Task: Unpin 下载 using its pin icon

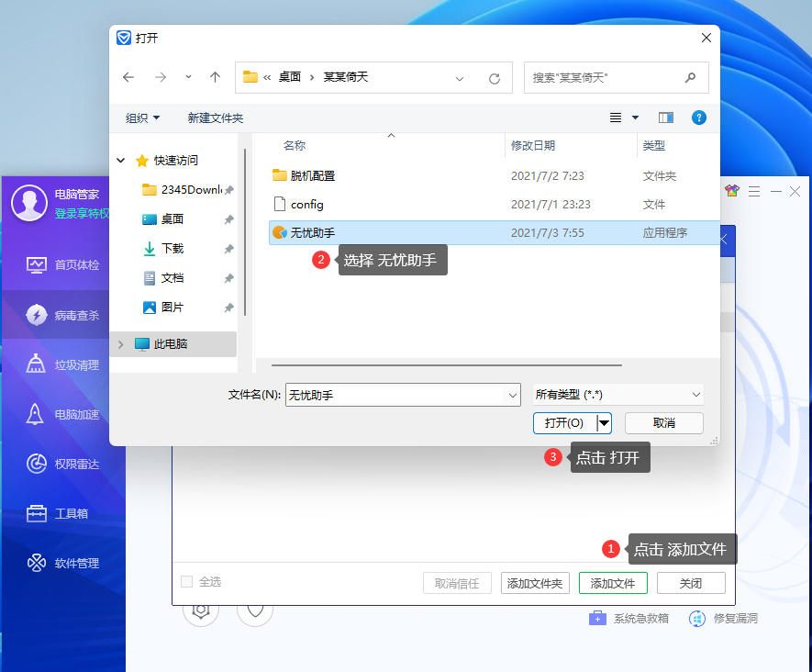Action: [x=228, y=249]
